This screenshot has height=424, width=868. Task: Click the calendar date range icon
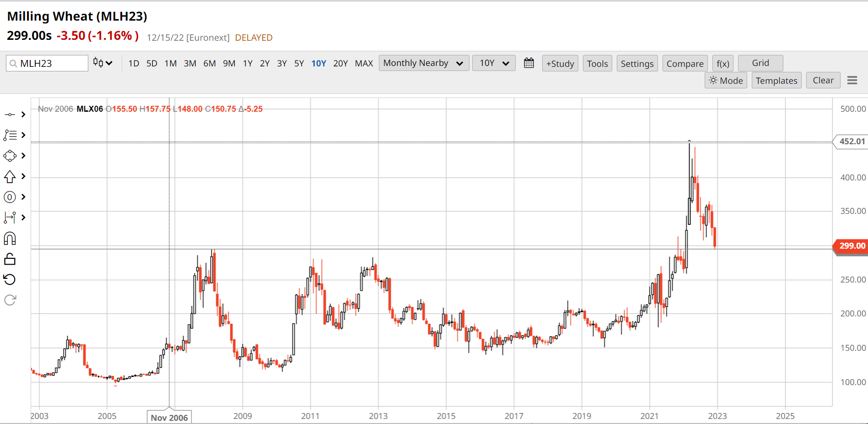[x=528, y=63]
